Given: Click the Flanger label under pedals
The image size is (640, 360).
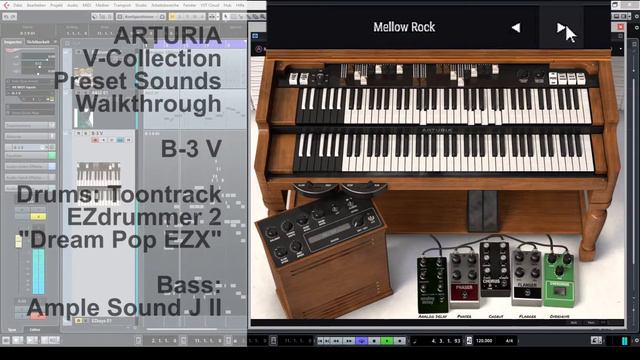Looking at the screenshot, I should (527, 316).
